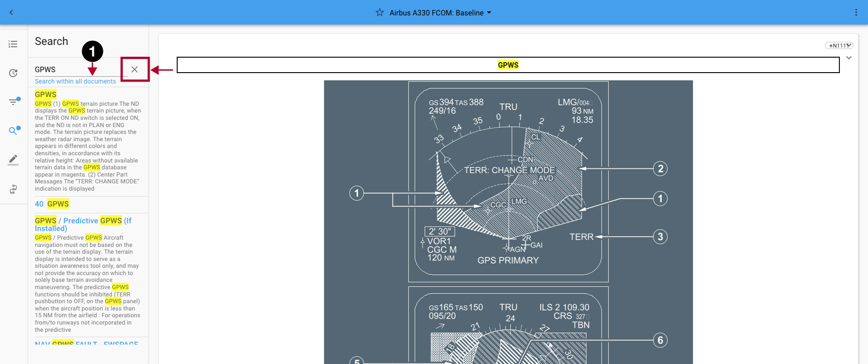Click the 'GPWS (1) GPWS terrain picture' result snippet

click(x=88, y=146)
